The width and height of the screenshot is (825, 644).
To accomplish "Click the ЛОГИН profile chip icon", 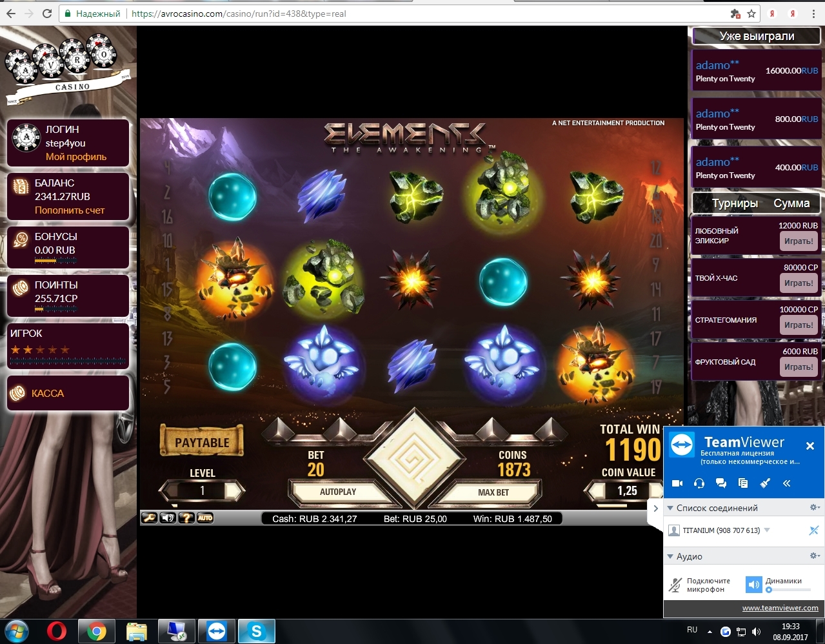I will coord(26,137).
